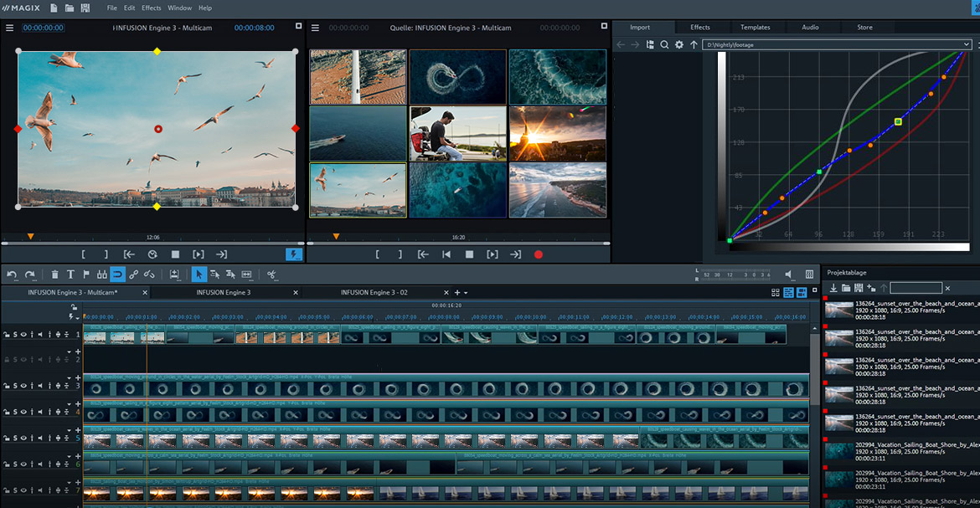Hide track 1 using its eye icon

23,333
